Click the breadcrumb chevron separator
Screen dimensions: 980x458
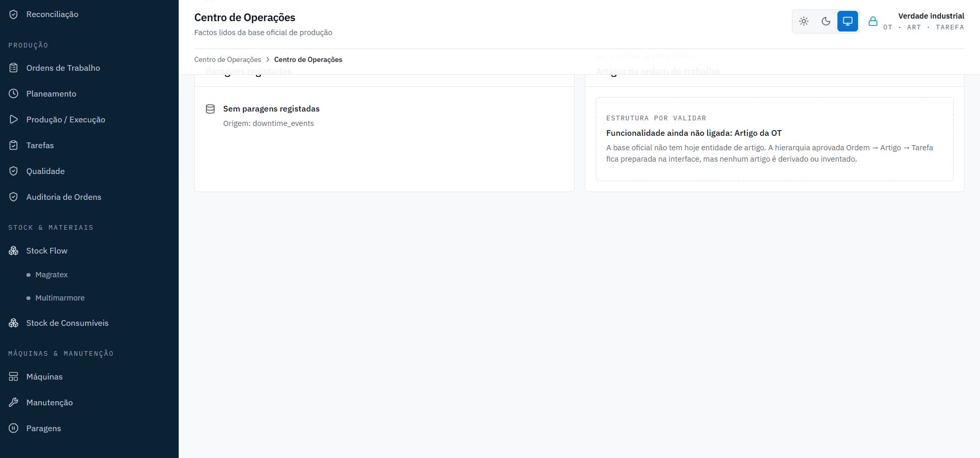(268, 60)
